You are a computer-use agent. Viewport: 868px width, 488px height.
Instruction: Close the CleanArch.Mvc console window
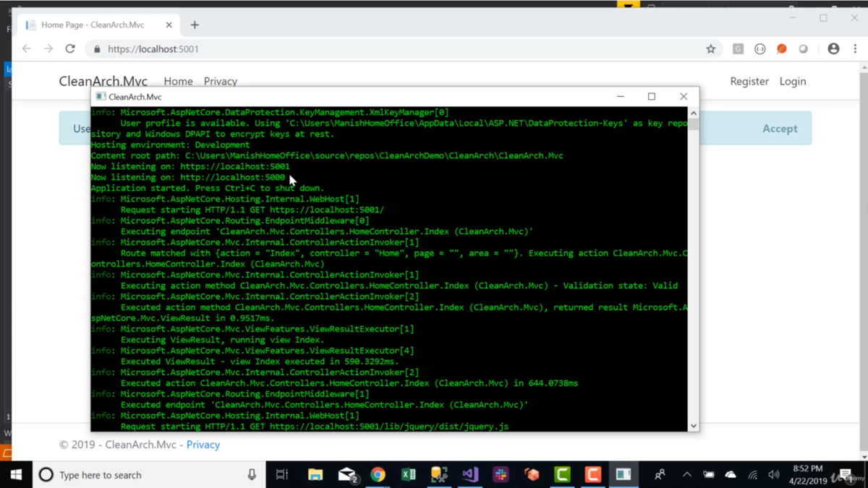tap(683, 96)
